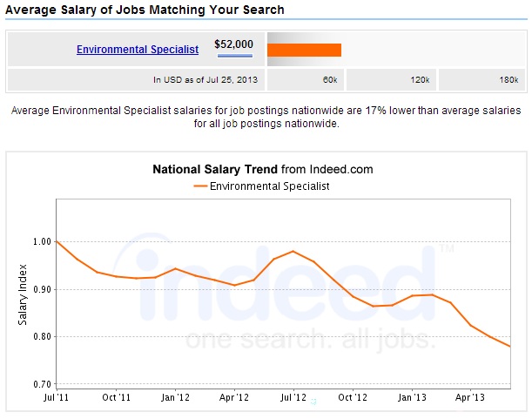532x419 pixels.
Task: Click the small blue bar under $52,000
Action: (x=234, y=56)
